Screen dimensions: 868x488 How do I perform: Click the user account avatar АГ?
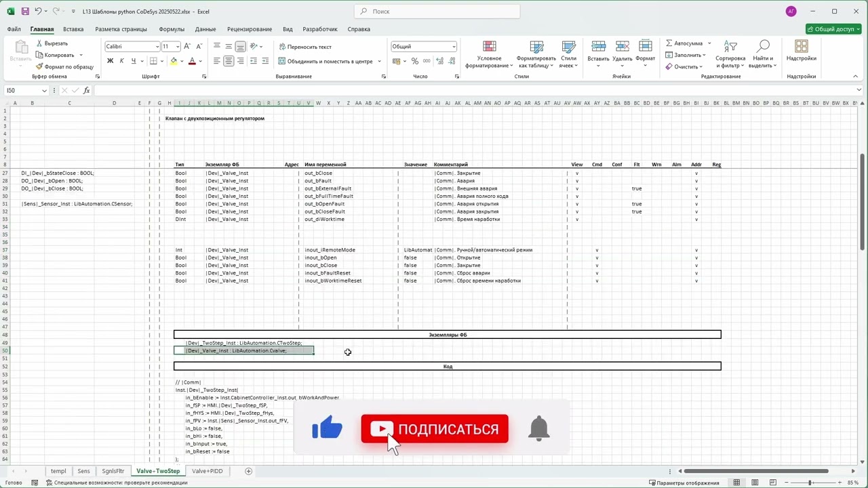click(791, 12)
